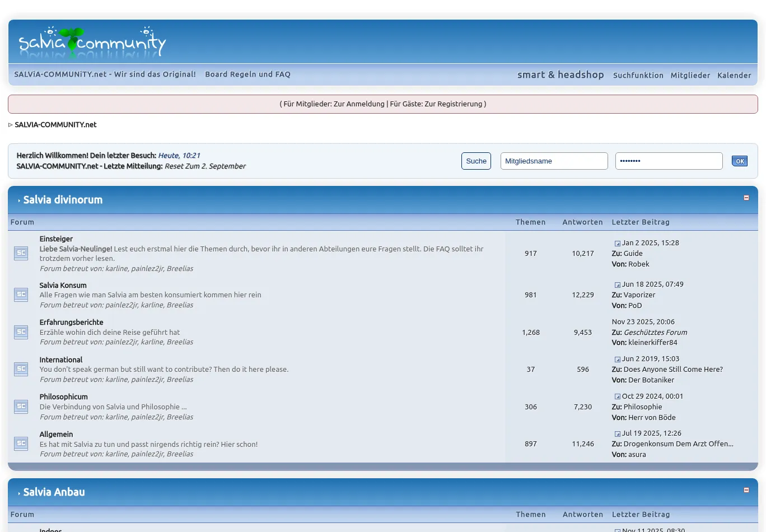Go to latest Salvia Konsum post icon
The height and width of the screenshot is (532, 766).
617,285
